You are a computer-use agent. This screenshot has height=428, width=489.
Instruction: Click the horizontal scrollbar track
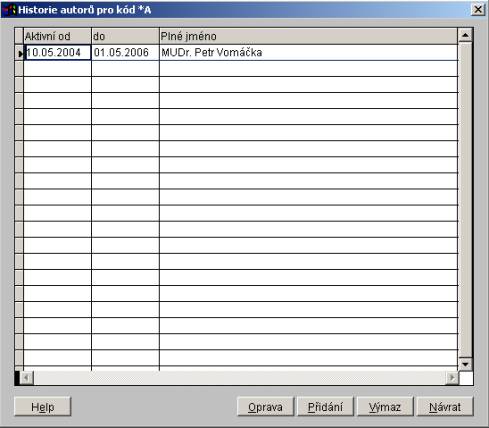tap(239, 378)
